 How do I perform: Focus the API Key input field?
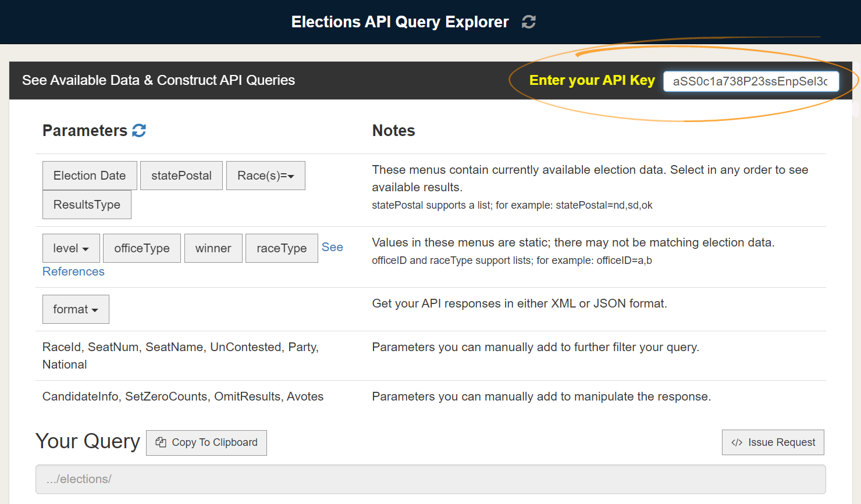pos(751,81)
